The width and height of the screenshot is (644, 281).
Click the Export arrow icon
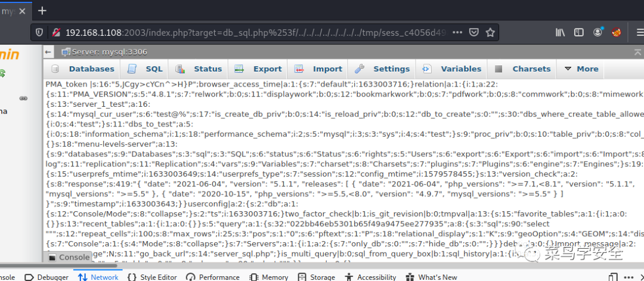point(239,69)
